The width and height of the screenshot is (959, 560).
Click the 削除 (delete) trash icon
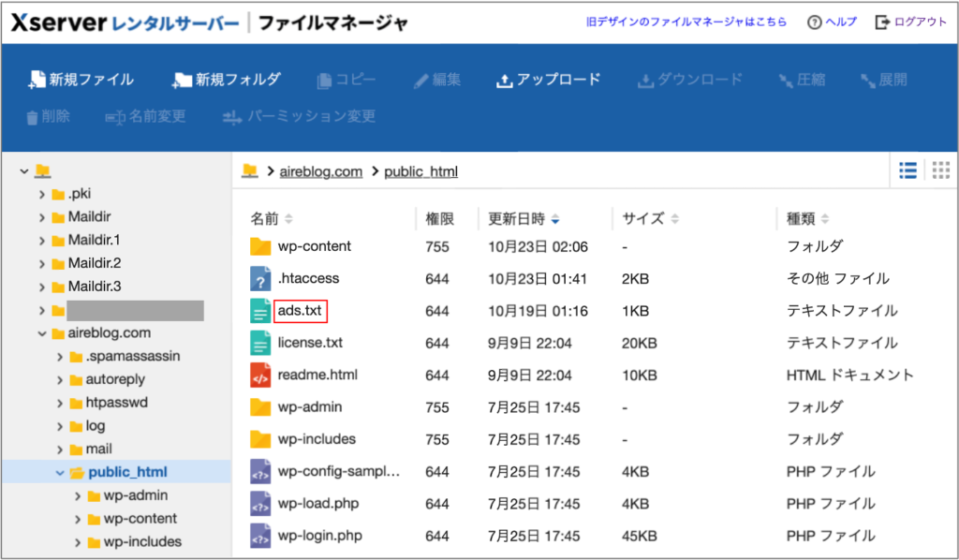31,117
